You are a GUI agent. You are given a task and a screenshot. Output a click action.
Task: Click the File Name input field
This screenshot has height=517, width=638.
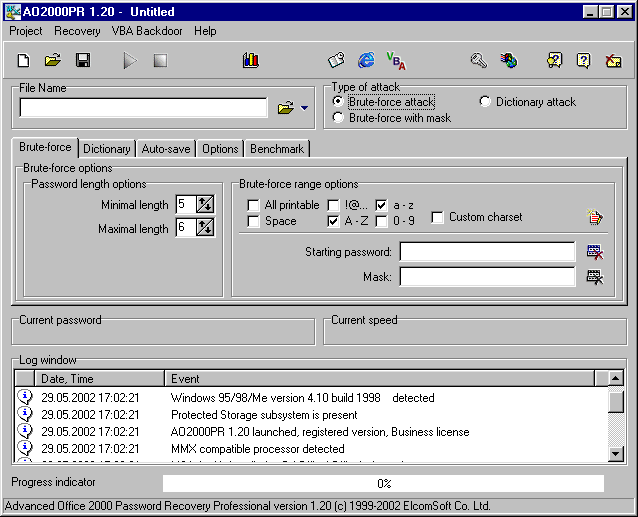coord(144,108)
